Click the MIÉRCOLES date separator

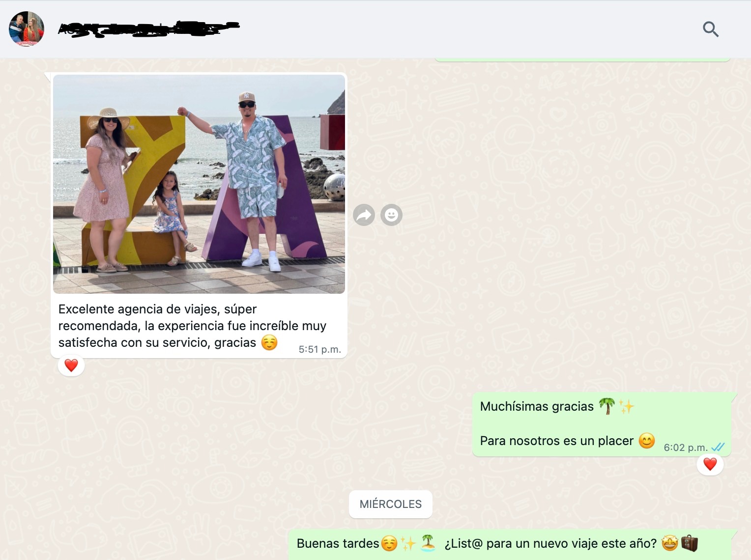(390, 504)
